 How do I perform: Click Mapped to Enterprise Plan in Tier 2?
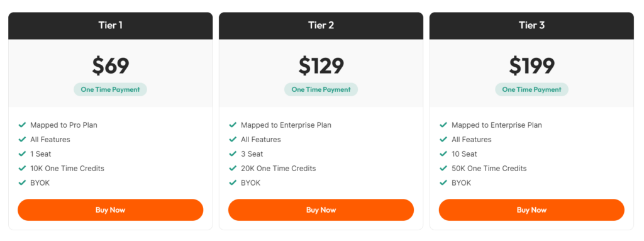(x=286, y=125)
